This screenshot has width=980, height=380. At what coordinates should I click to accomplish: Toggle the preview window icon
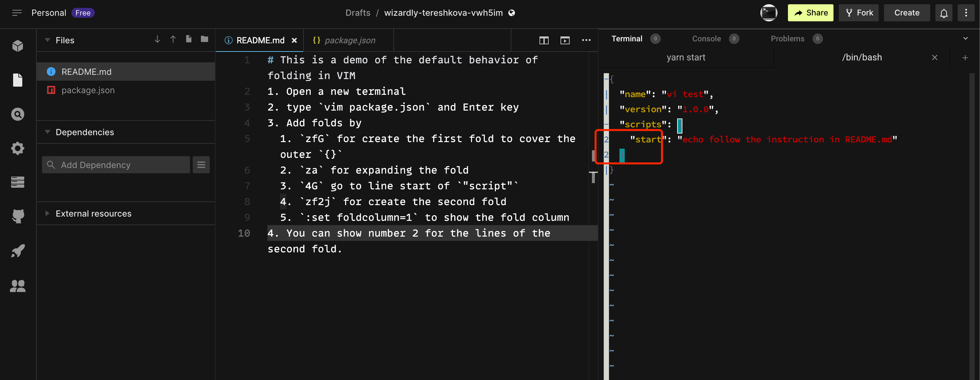point(564,40)
